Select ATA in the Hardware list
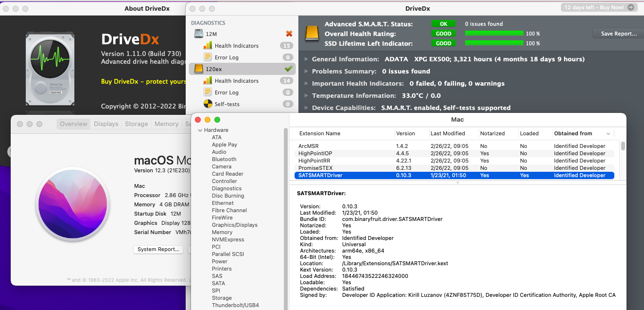The width and height of the screenshot is (644, 310). click(217, 137)
